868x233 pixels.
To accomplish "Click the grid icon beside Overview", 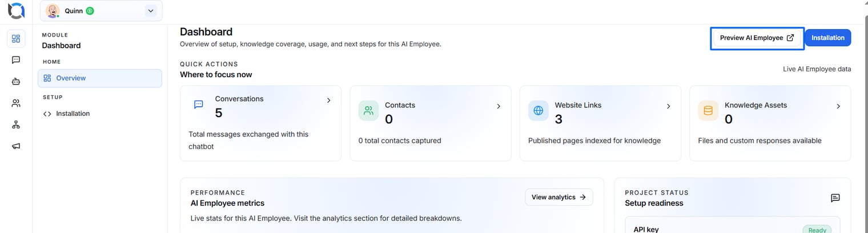I will pos(47,78).
